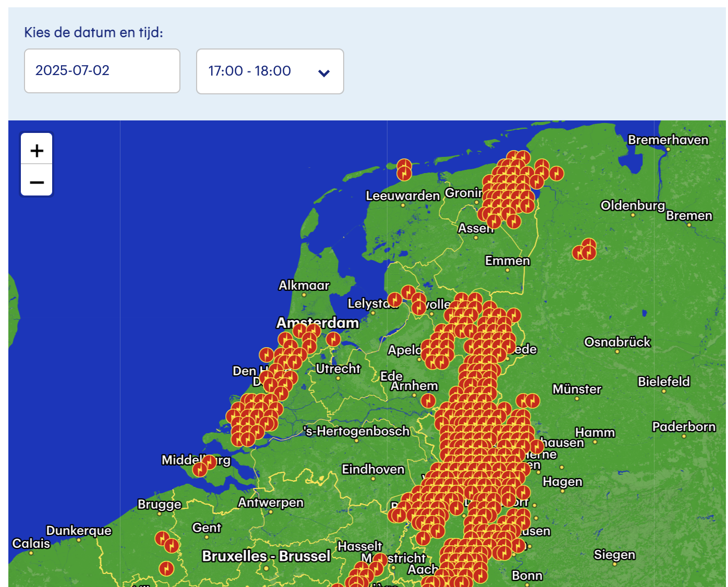
Task: Click the 'Kies de datum en tijd:' heading
Action: [93, 32]
